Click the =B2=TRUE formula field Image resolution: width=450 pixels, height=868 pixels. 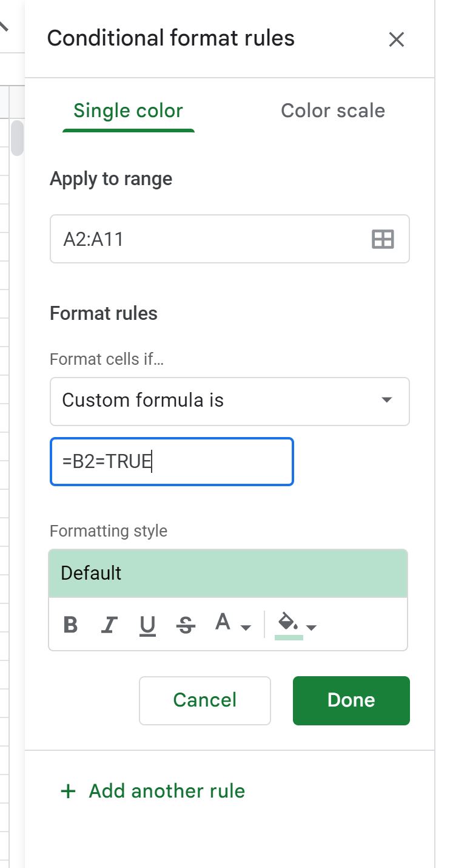pos(172,462)
